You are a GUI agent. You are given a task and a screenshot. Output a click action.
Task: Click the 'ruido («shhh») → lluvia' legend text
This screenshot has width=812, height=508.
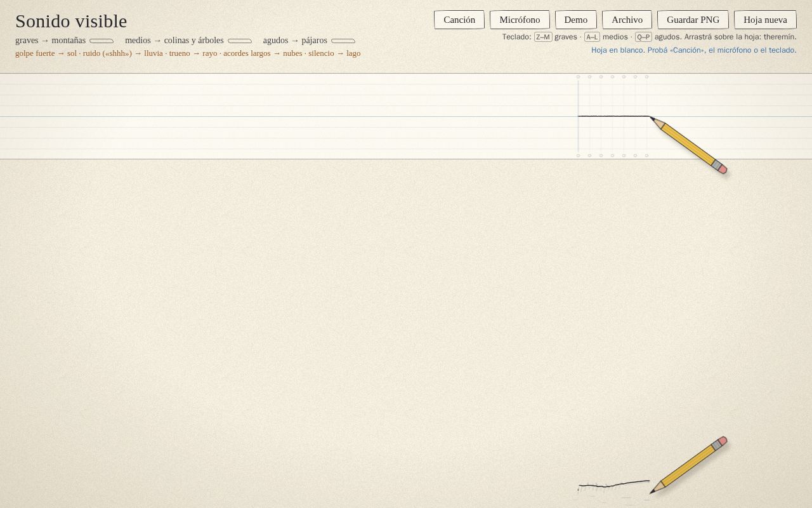tap(123, 53)
